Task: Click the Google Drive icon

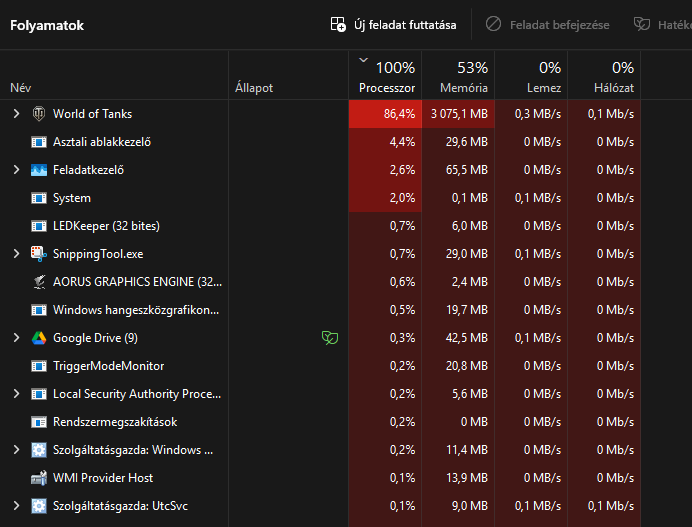Action: pyautogui.click(x=39, y=338)
